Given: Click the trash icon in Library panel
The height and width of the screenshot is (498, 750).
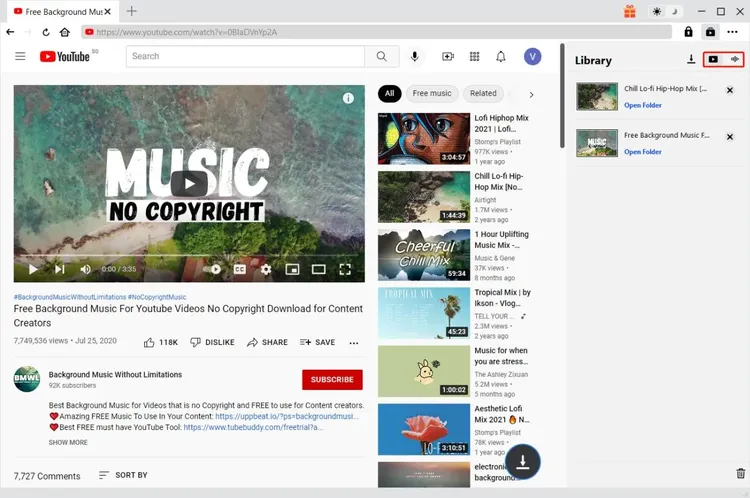Looking at the screenshot, I should tap(740, 473).
